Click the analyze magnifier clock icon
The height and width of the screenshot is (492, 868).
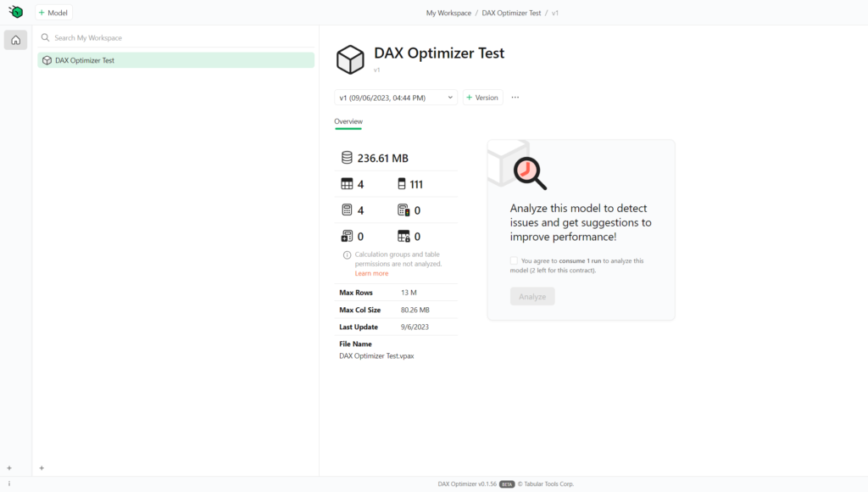point(530,173)
